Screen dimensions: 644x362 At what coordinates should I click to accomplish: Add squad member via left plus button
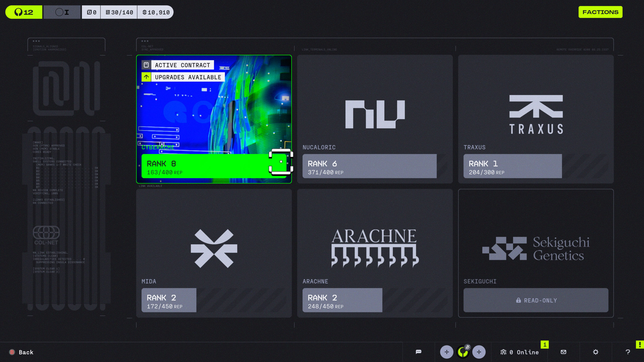click(447, 352)
